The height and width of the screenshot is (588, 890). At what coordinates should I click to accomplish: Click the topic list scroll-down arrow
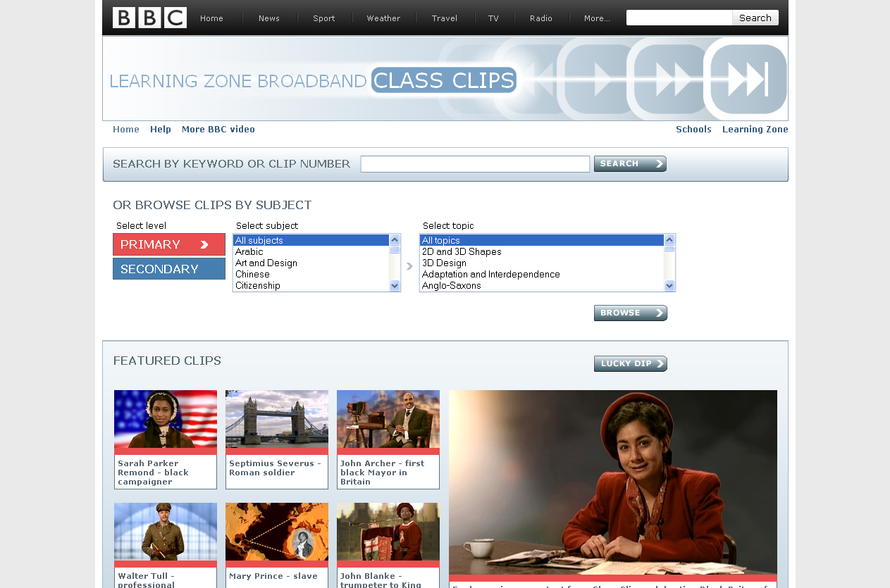pos(669,285)
